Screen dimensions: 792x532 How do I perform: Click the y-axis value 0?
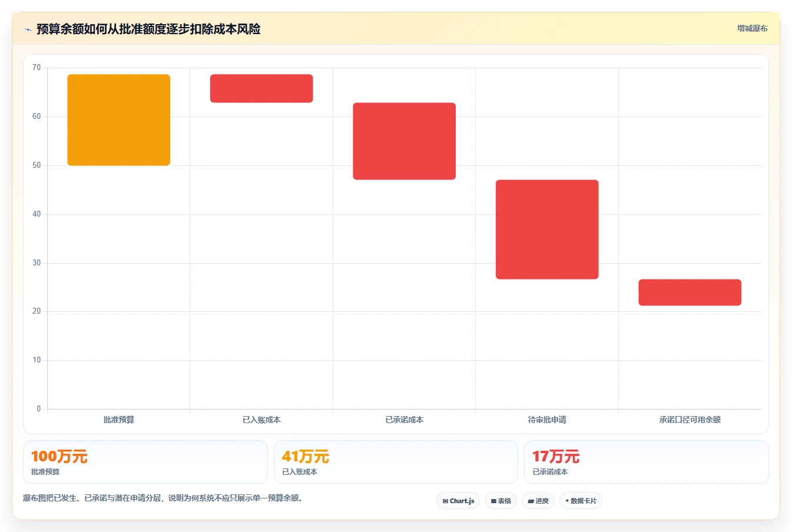(x=39, y=409)
